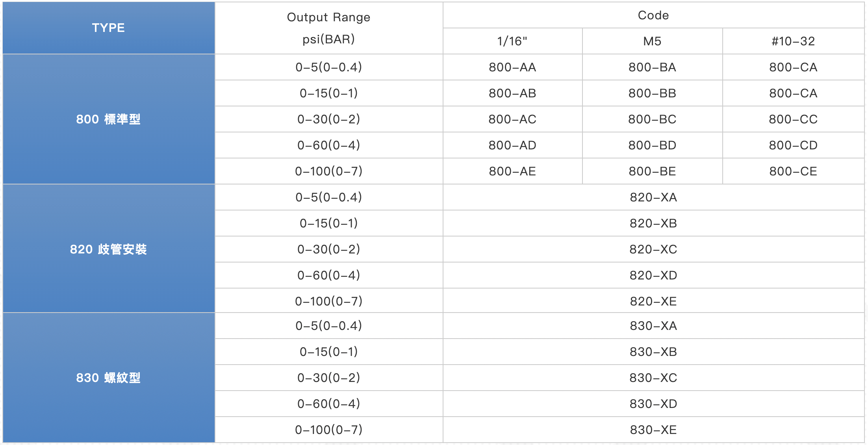Image resolution: width=868 pixels, height=445 pixels.
Task: Select code 830-XB cell
Action: 653,352
